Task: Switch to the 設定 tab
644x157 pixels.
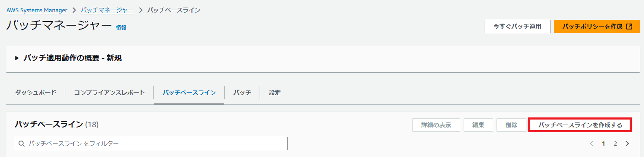Action: pos(275,93)
